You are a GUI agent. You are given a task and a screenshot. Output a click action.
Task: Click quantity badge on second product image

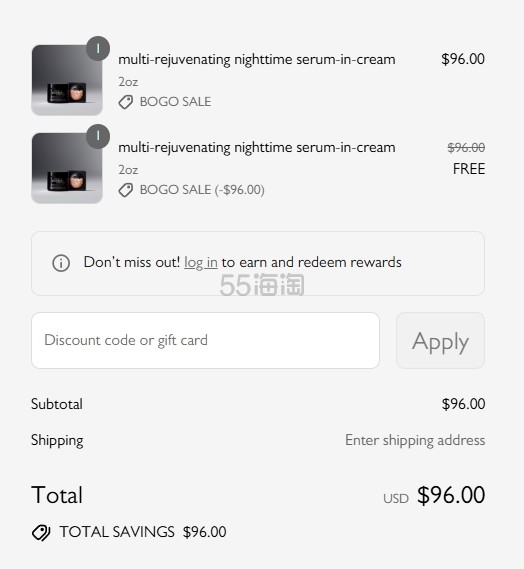pos(98,136)
